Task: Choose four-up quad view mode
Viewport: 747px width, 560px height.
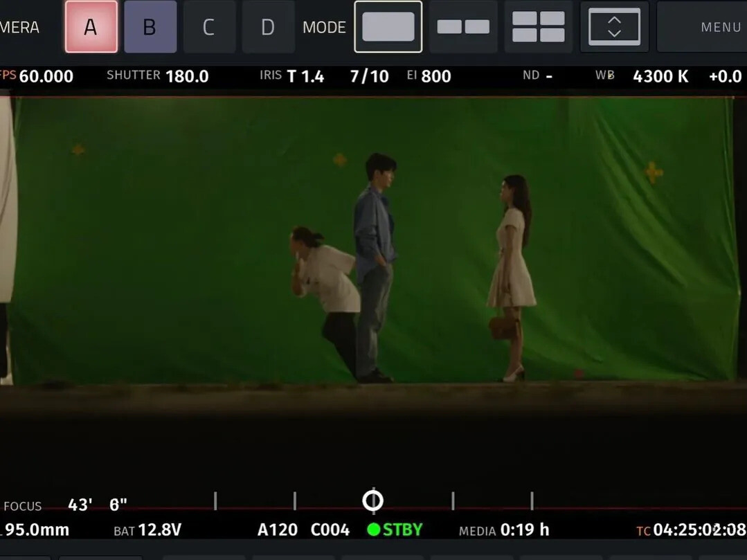Action: point(539,27)
